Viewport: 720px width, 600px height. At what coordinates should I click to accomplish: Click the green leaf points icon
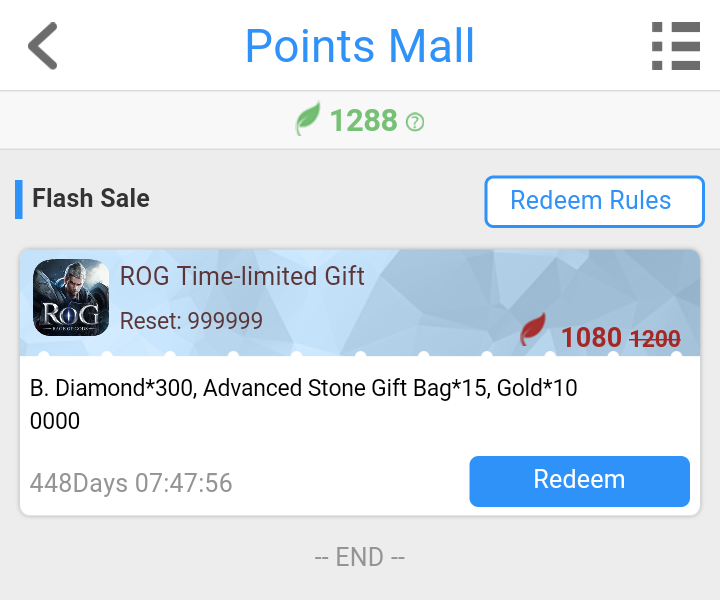coord(307,119)
